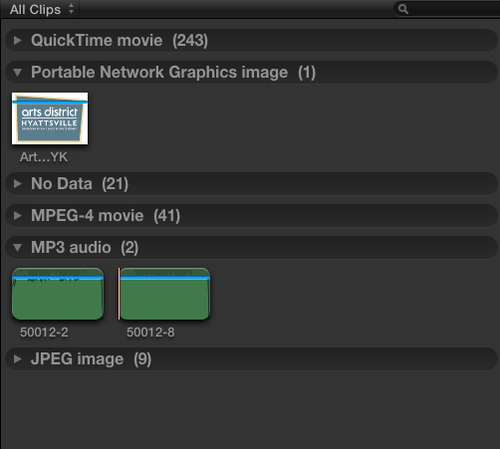Click the JPEG image (9) header text

91,359
